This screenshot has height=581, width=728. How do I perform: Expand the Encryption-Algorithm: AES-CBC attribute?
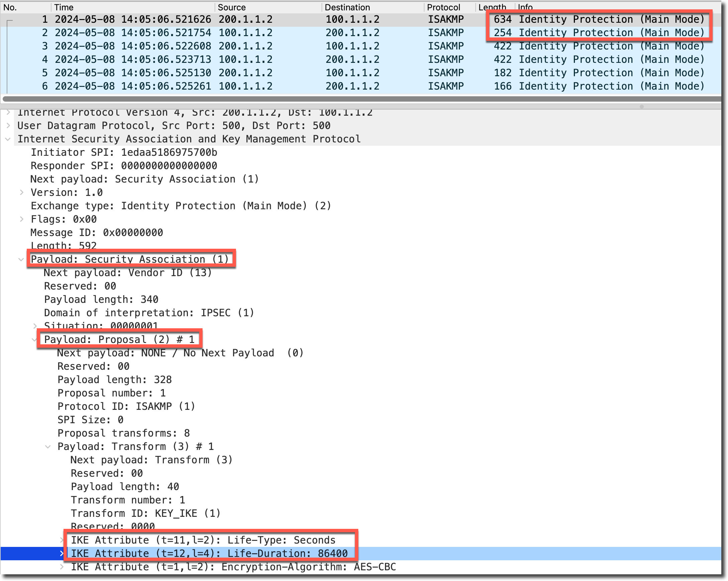pos(62,567)
